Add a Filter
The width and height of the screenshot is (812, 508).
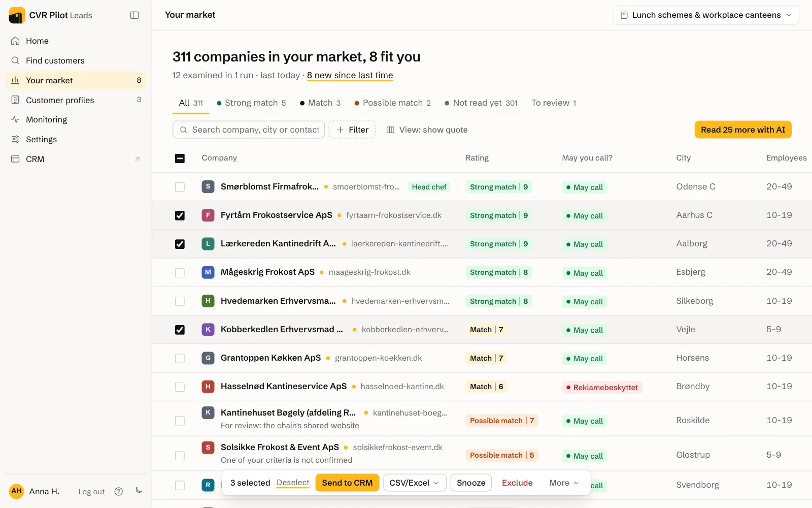(x=352, y=130)
